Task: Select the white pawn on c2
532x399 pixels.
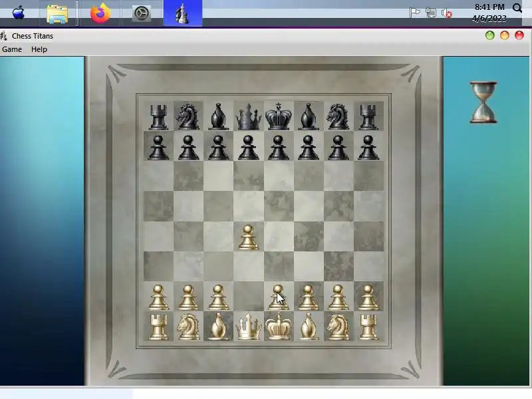Action: 218,297
